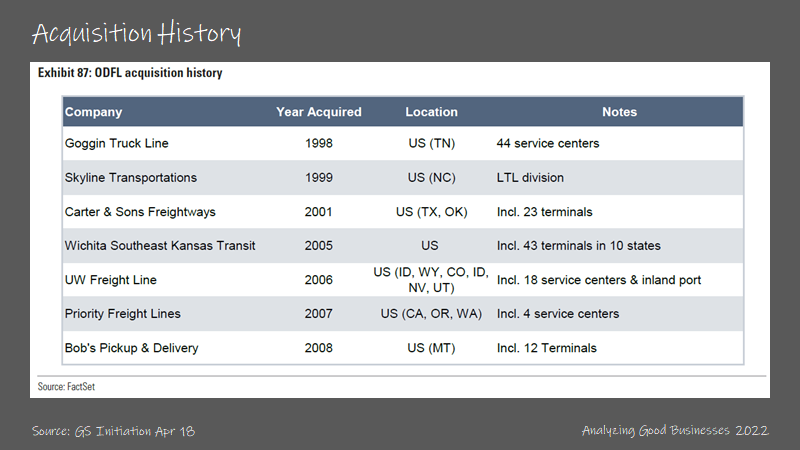Select the '44 service centers' note
The height and width of the screenshot is (450, 800).
click(548, 143)
